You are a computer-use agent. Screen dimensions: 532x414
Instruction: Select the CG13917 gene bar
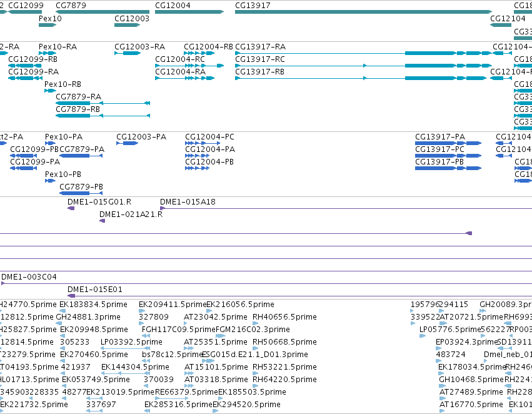point(363,12)
